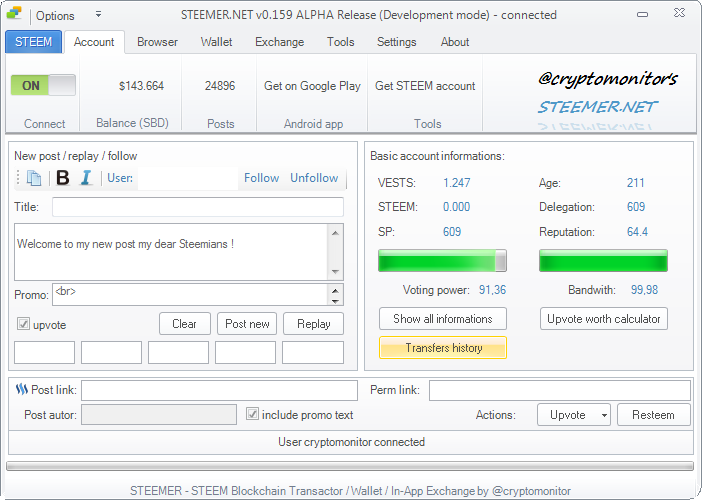Open the Wallet tab

(216, 42)
